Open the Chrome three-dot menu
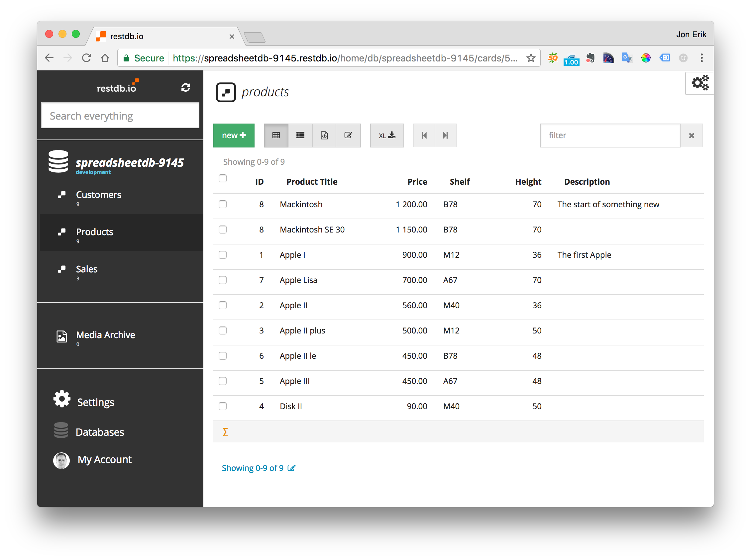 (x=701, y=58)
